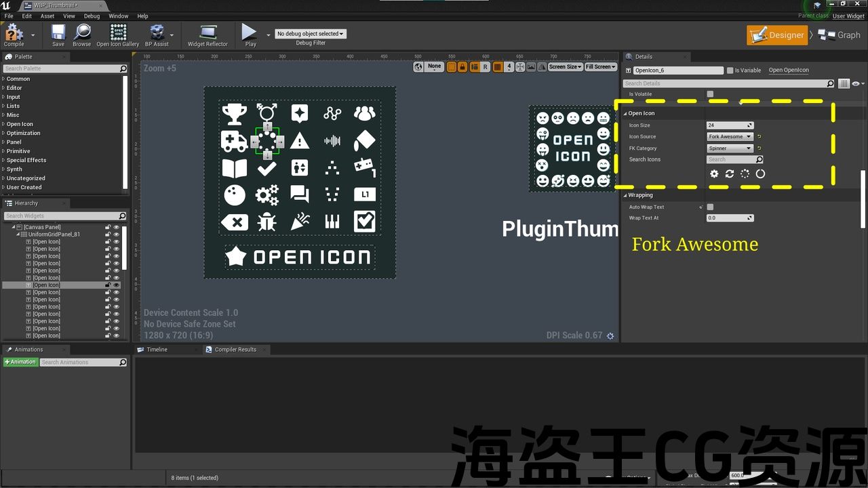
Task: Open the Icon Source Fork Awesome dropdown
Action: 730,137
